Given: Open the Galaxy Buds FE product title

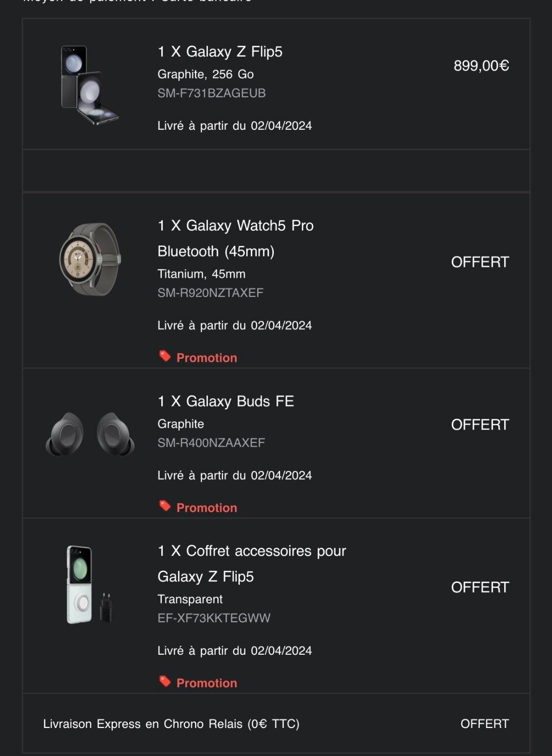Looking at the screenshot, I should coord(226,401).
